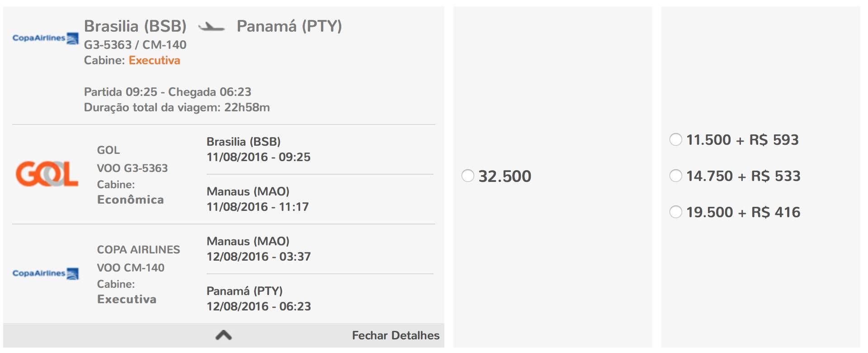Click VOO G3-5363 flight number text
Image resolution: width=868 pixels, height=353 pixels.
(132, 168)
